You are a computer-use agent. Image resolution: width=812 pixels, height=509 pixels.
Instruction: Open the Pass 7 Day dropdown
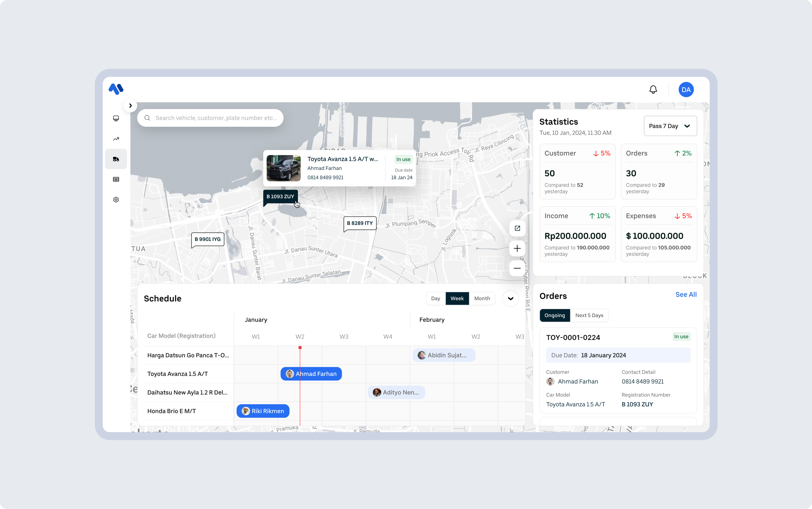point(670,126)
